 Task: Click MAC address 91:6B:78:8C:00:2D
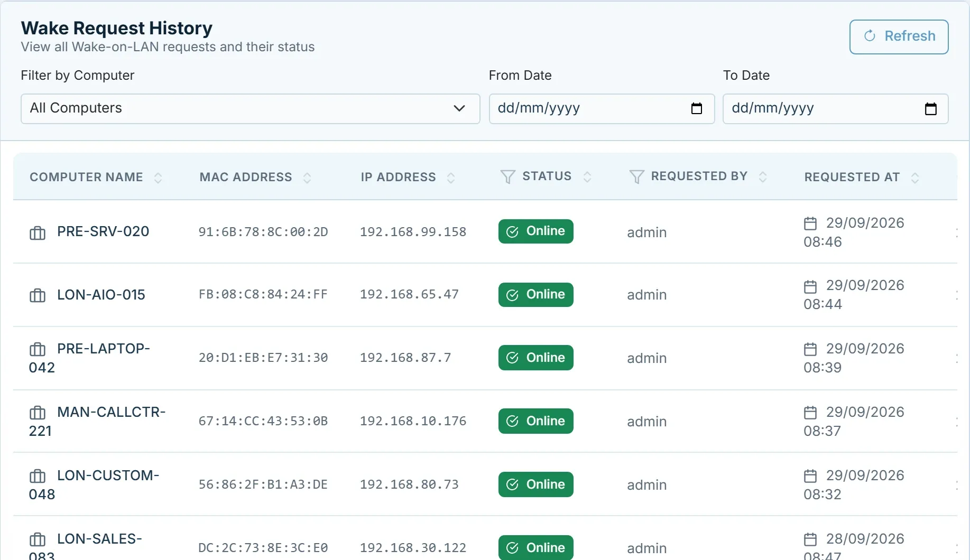pos(263,232)
